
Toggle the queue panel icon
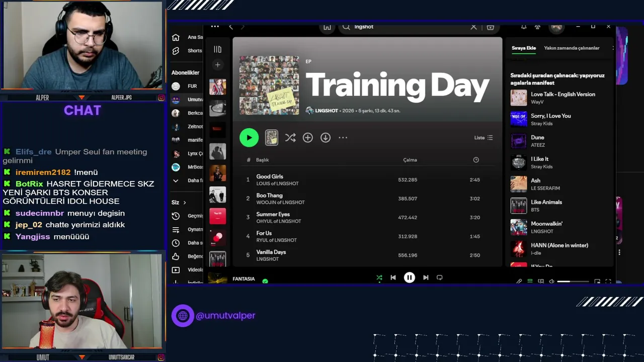530,282
